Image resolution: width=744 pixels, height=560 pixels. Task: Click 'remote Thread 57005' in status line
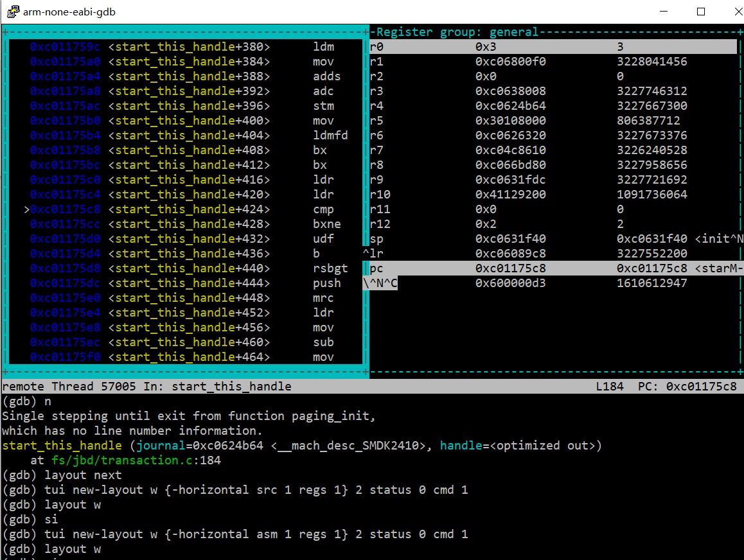(69, 387)
